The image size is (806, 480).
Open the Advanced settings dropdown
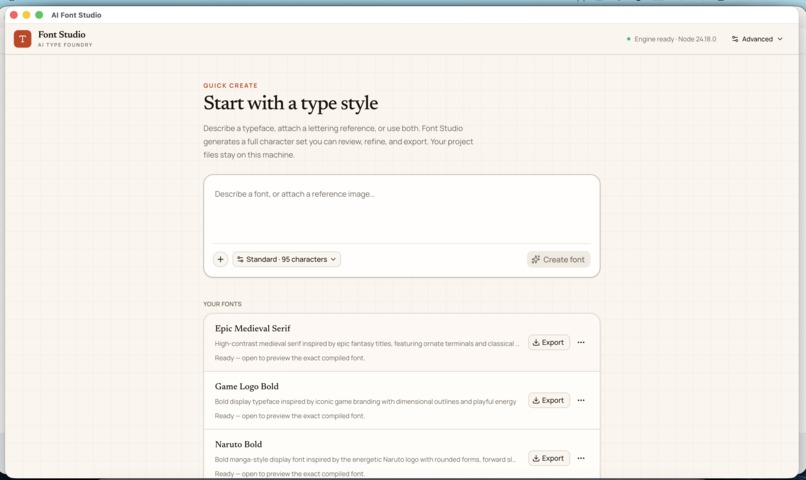(x=757, y=39)
